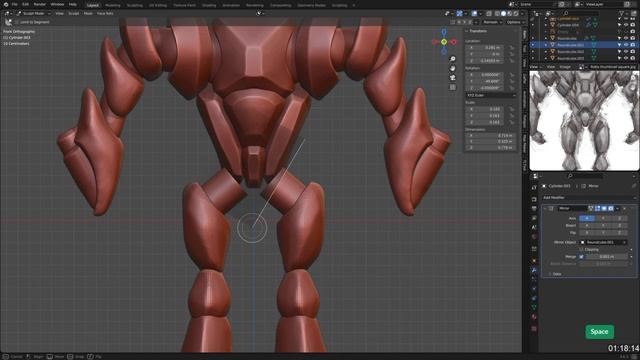Image resolution: width=640 pixels, height=360 pixels.
Task: Open Options dropdown in header
Action: [515, 22]
